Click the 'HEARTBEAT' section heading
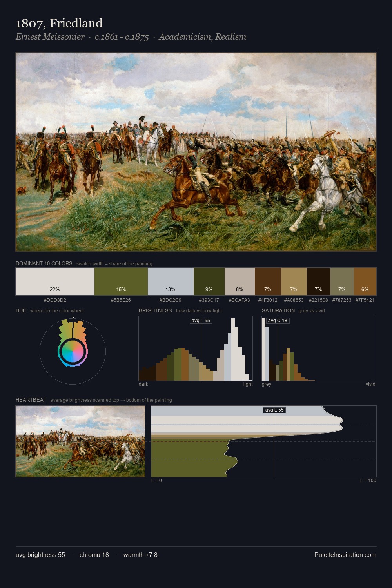Viewport: 392px width, 588px height. point(31,400)
